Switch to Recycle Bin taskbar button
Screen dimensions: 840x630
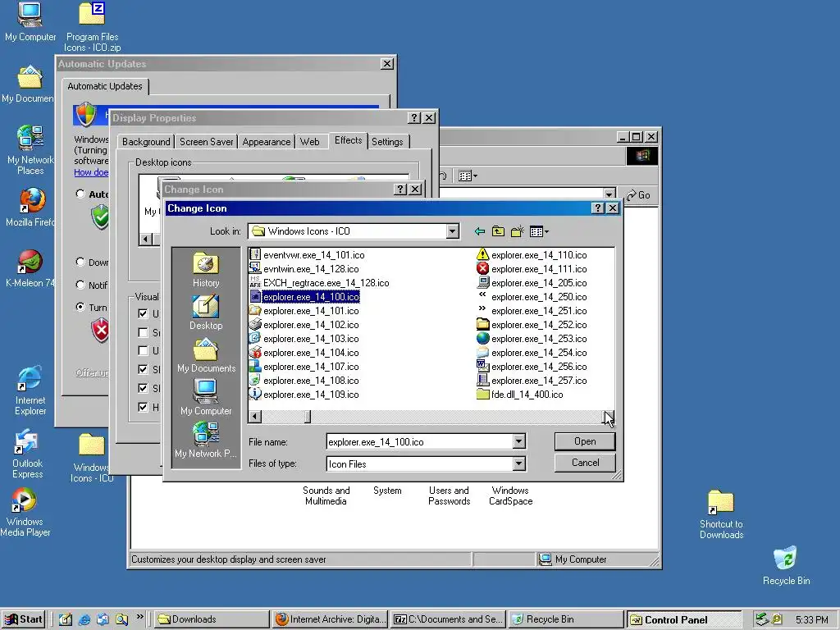(566, 619)
